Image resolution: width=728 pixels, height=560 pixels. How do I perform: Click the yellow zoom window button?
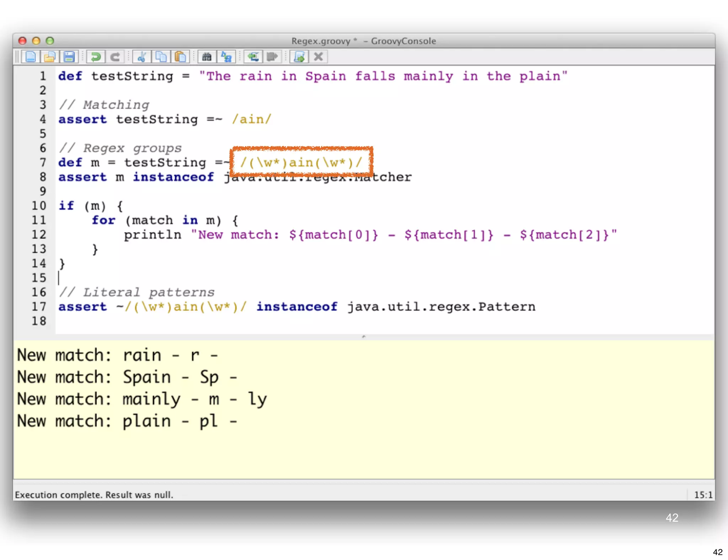[36, 41]
